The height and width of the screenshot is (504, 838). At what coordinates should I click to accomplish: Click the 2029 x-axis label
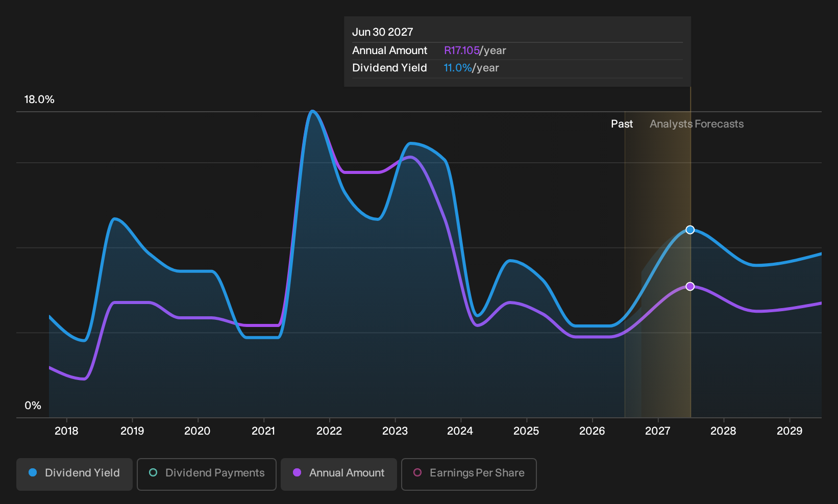790,431
